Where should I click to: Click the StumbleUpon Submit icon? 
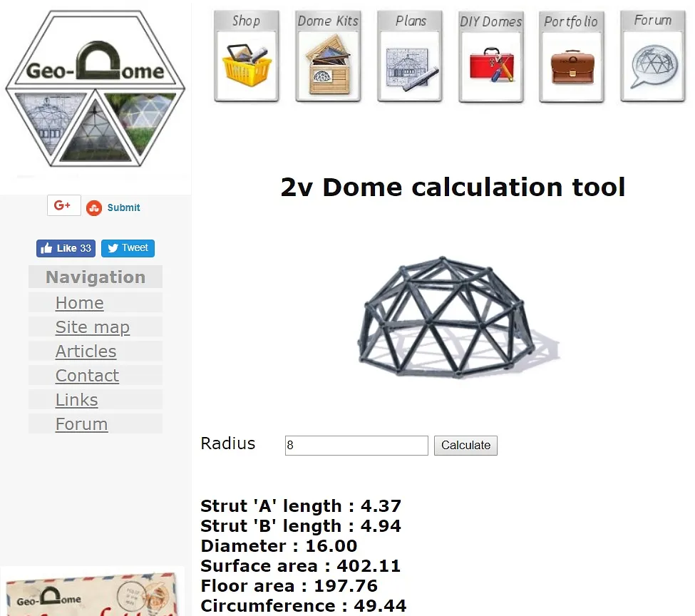pos(94,208)
